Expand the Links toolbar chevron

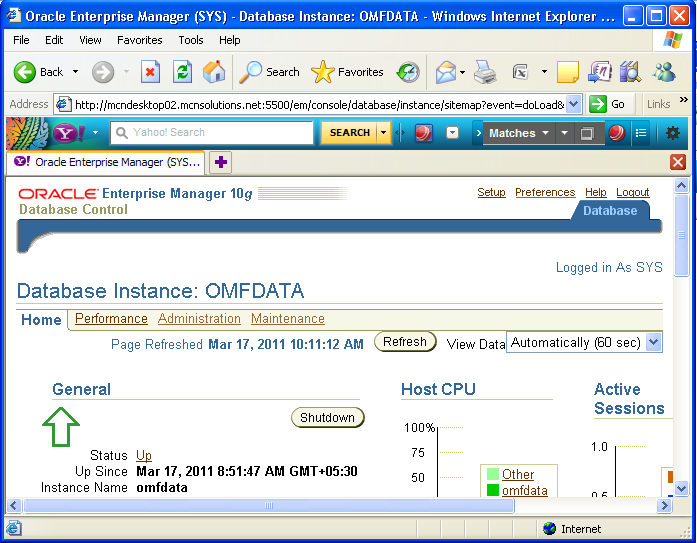tap(684, 100)
